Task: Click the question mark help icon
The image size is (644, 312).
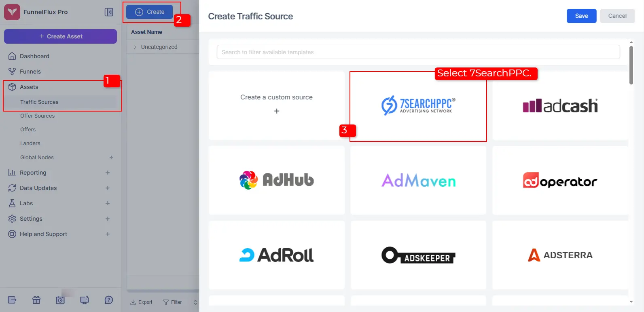Action: (109, 300)
